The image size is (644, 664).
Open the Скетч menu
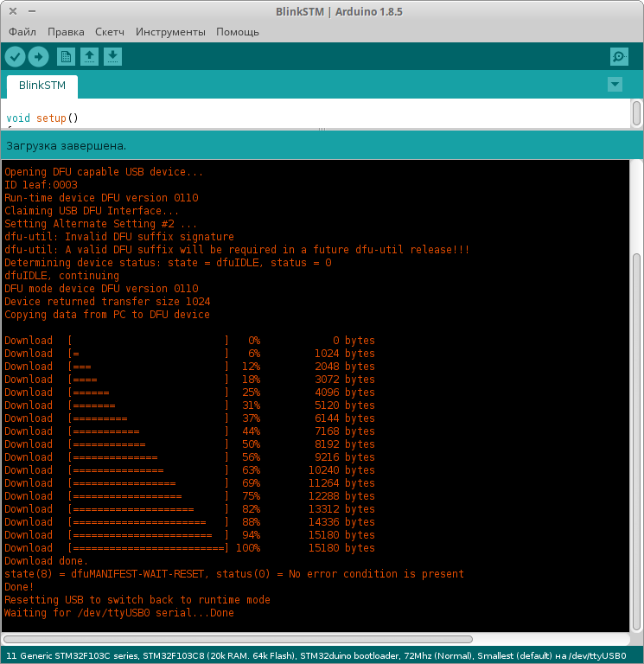[x=110, y=32]
